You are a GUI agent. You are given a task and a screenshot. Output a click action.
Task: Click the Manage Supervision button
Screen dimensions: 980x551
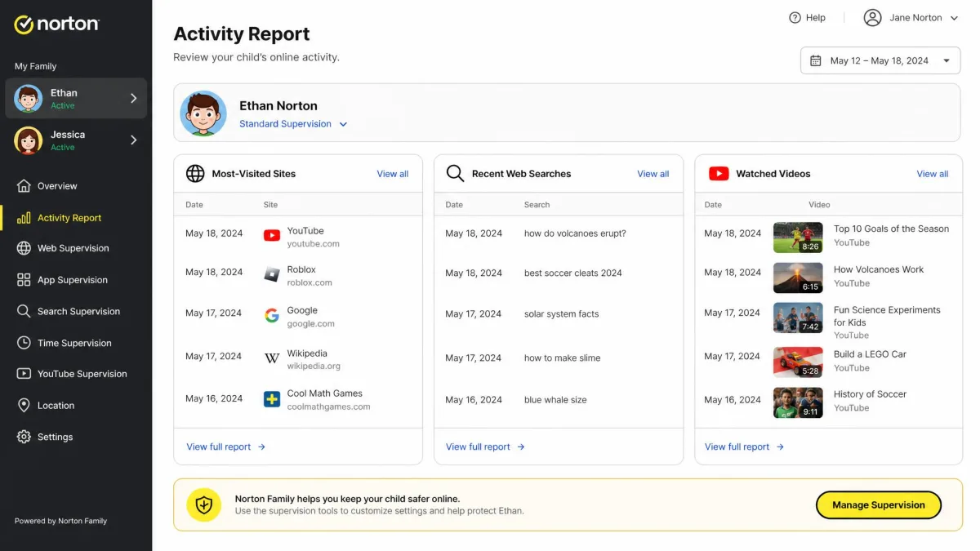[x=879, y=504]
